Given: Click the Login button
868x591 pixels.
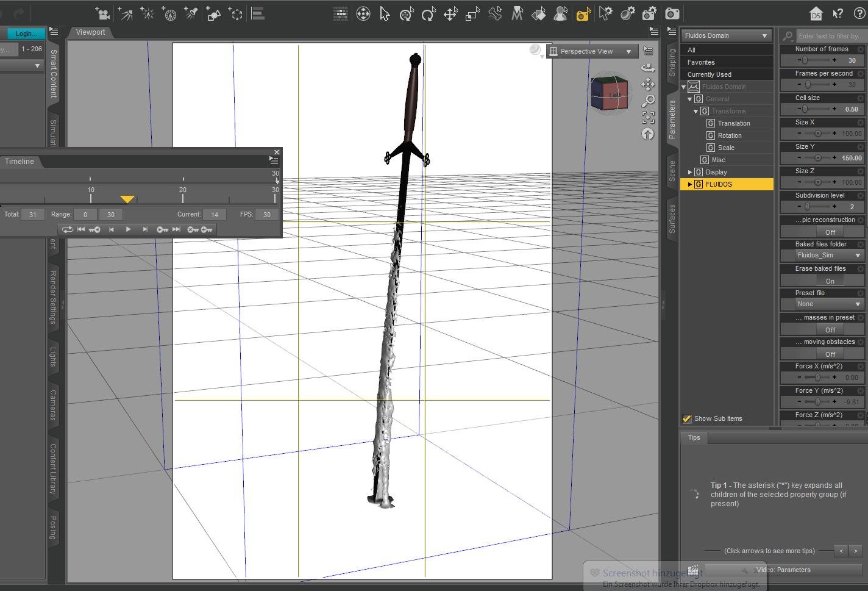Looking at the screenshot, I should pyautogui.click(x=23, y=34).
